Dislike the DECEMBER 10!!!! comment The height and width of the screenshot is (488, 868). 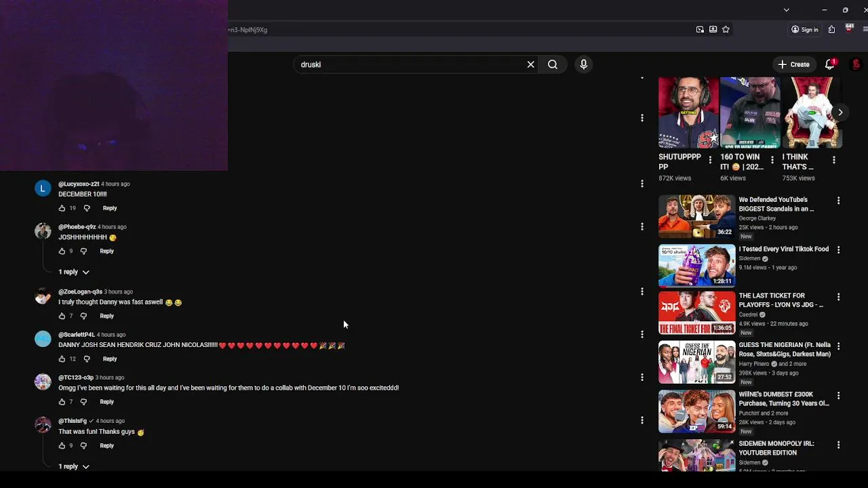click(86, 208)
